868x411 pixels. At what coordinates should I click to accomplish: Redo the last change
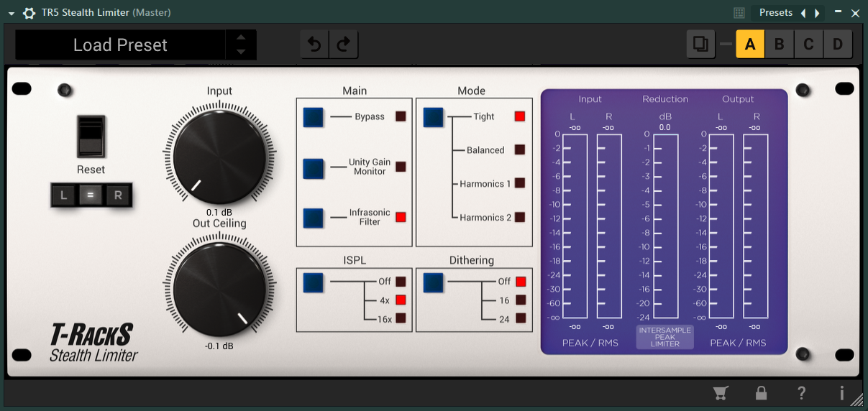344,45
